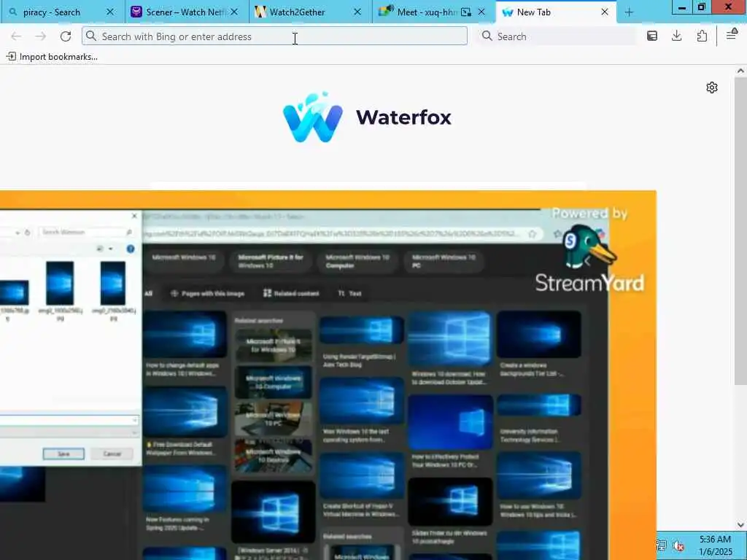Toggle the sidebar from the toolbar icon
The width and height of the screenshot is (747, 560).
click(x=651, y=36)
